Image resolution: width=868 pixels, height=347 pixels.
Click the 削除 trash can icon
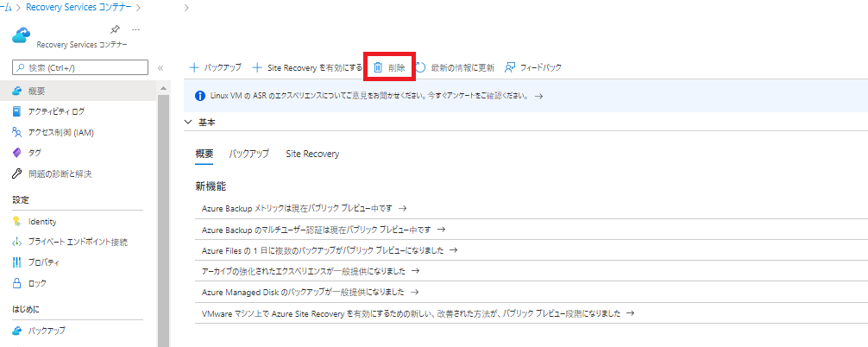(378, 67)
